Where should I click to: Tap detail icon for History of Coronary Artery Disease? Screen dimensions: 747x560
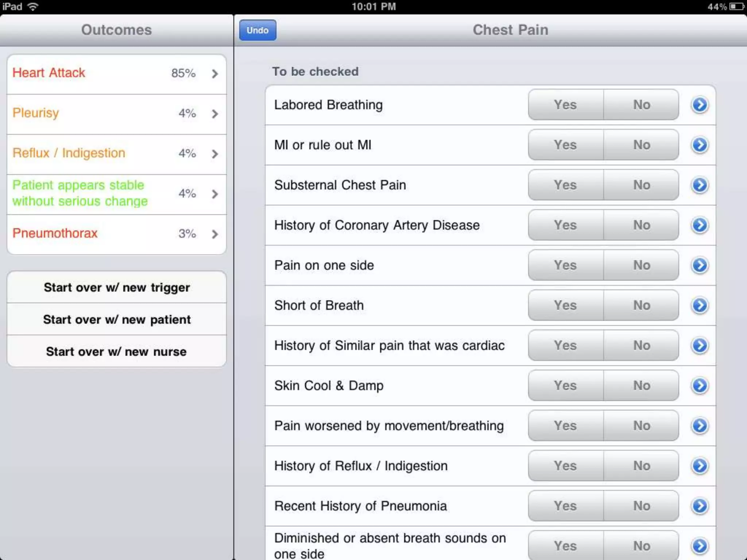click(699, 225)
